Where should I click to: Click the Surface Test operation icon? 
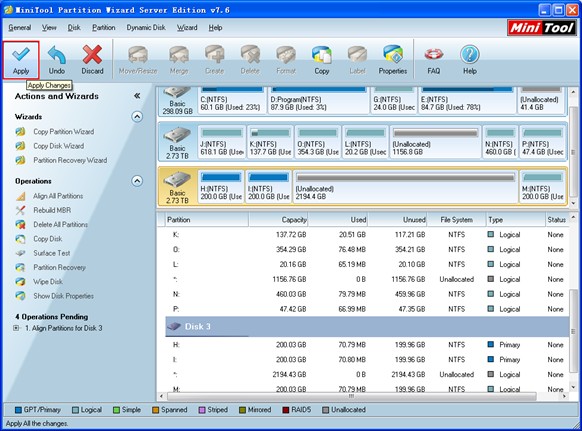(x=20, y=253)
